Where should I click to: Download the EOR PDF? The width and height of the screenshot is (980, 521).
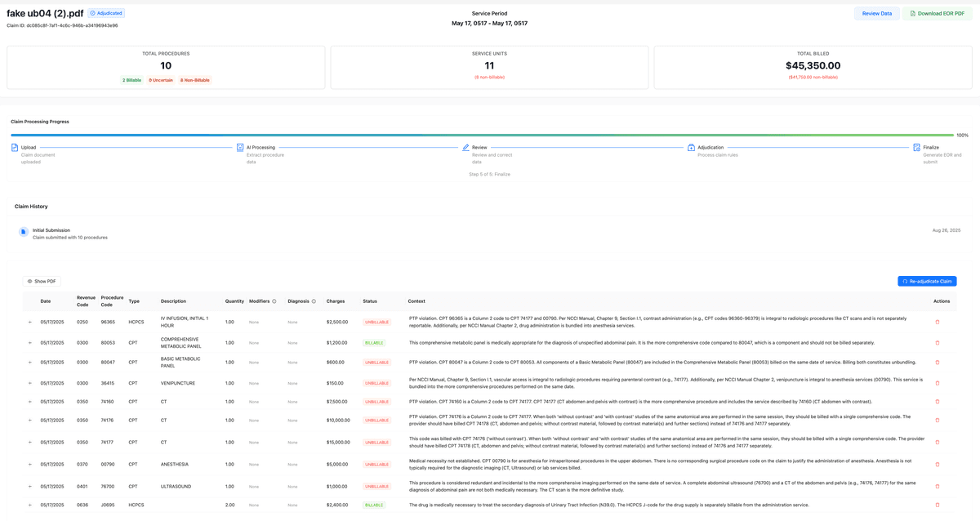point(937,14)
